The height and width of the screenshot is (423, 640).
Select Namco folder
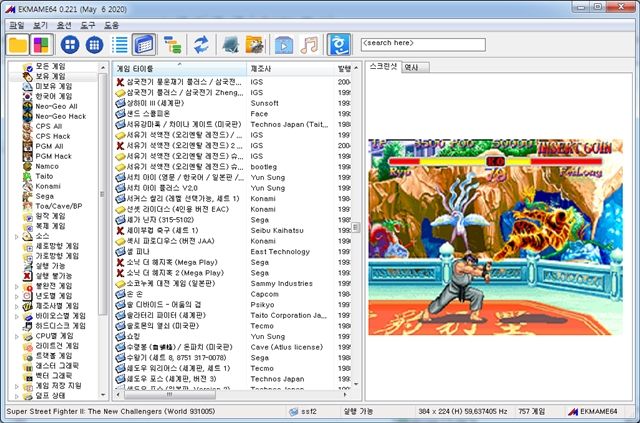click(x=47, y=166)
